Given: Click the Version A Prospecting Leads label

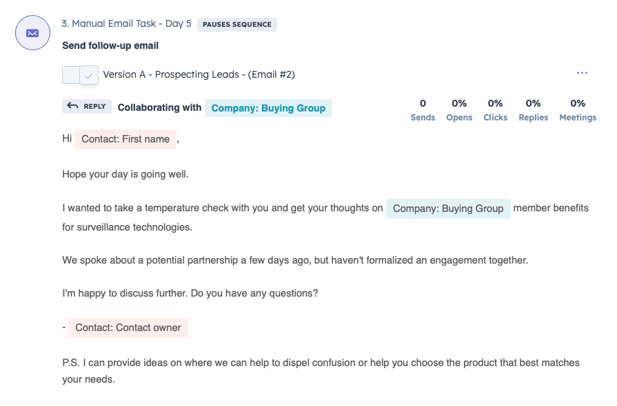Looking at the screenshot, I should tap(198, 75).
